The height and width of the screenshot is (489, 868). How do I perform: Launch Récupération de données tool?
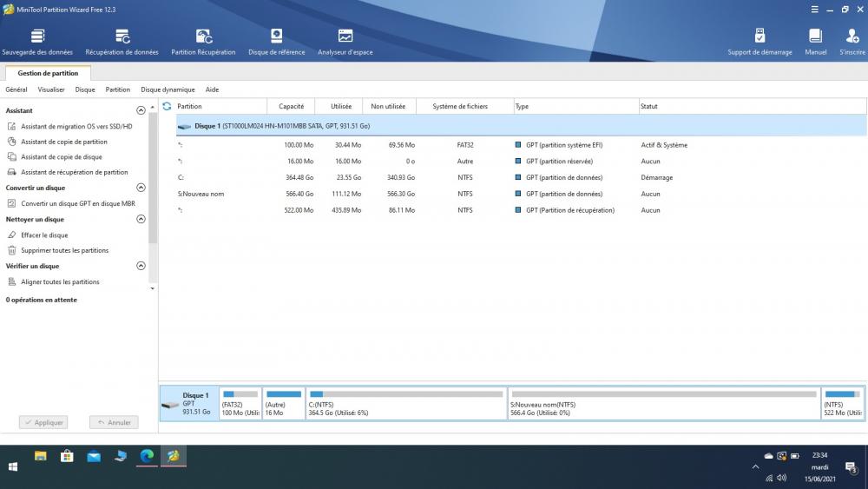tap(122, 42)
